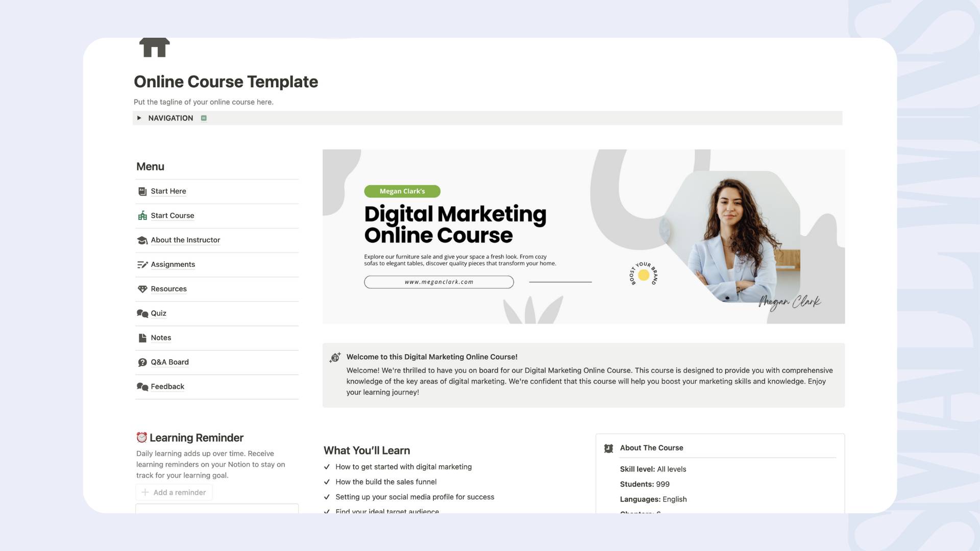Click the Assignments pencil-list icon
The image size is (980, 551).
(x=142, y=265)
